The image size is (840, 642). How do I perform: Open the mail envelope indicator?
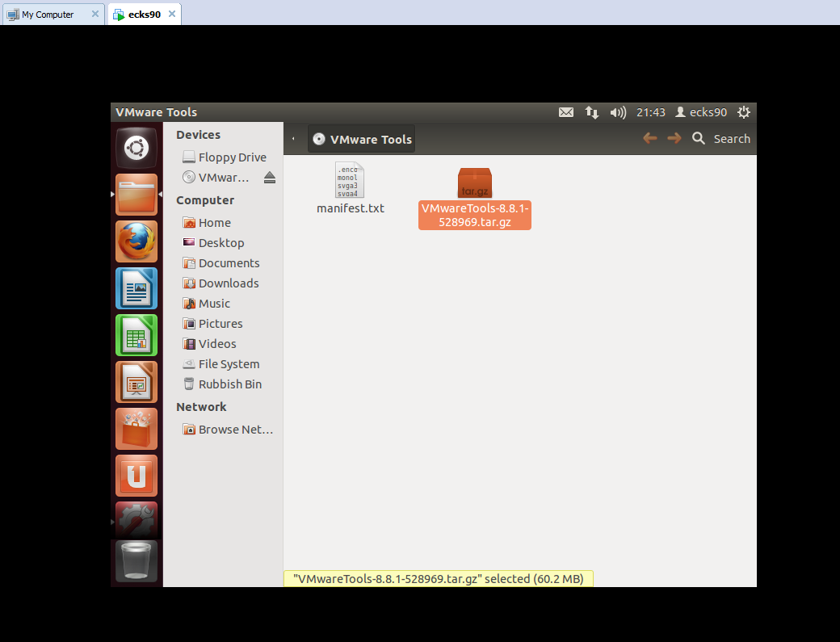(566, 112)
